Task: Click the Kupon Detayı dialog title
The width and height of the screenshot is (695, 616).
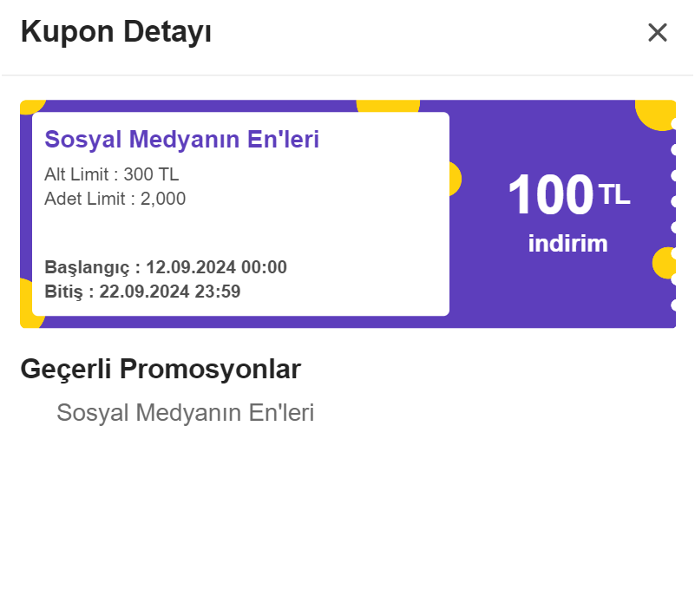Action: coord(116,32)
